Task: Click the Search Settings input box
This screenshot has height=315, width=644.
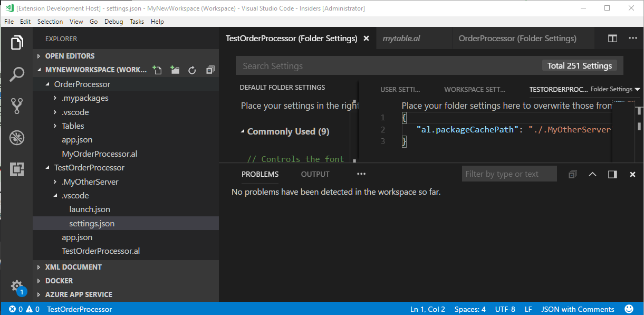Action: point(388,66)
